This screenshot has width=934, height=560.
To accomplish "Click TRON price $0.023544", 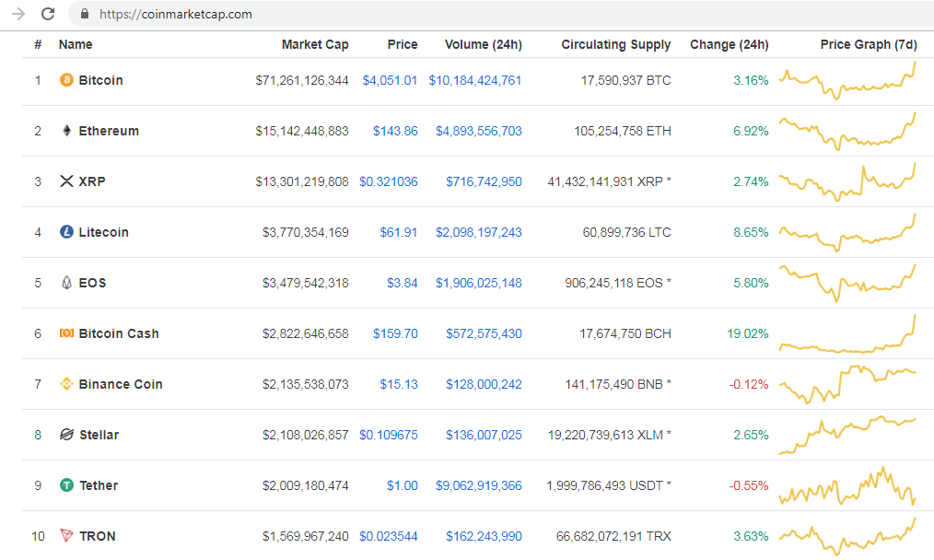I will click(389, 535).
